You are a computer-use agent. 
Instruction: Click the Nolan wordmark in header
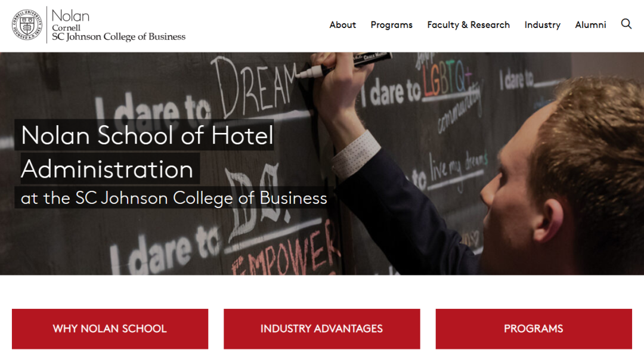[x=70, y=16]
